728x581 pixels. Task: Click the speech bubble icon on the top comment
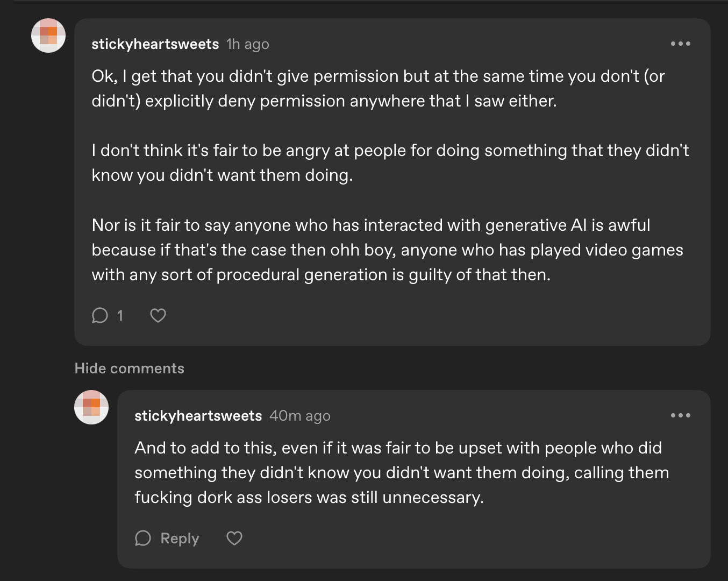coord(100,315)
